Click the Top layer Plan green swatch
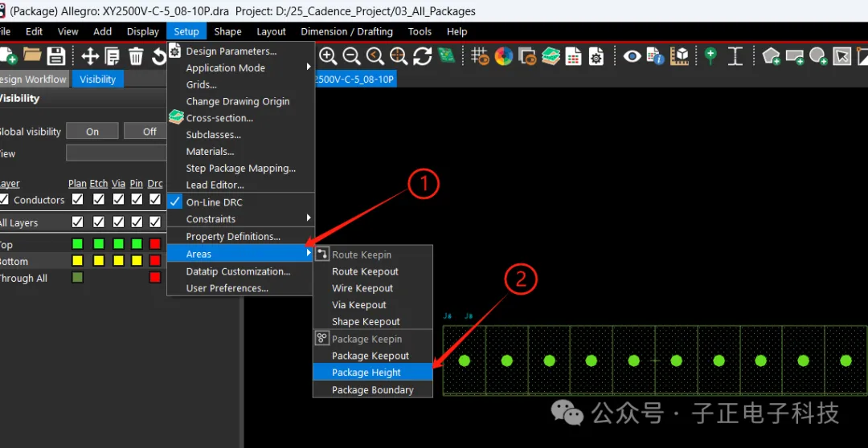The image size is (868, 448). click(77, 243)
